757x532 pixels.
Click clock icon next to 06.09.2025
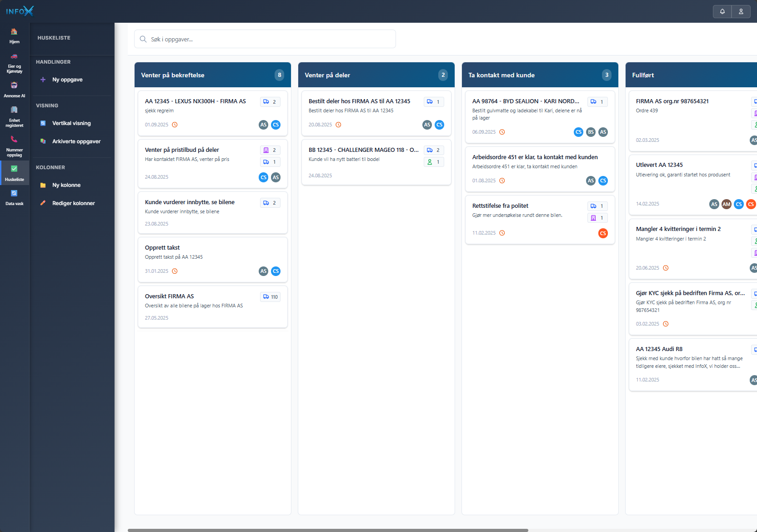click(502, 132)
